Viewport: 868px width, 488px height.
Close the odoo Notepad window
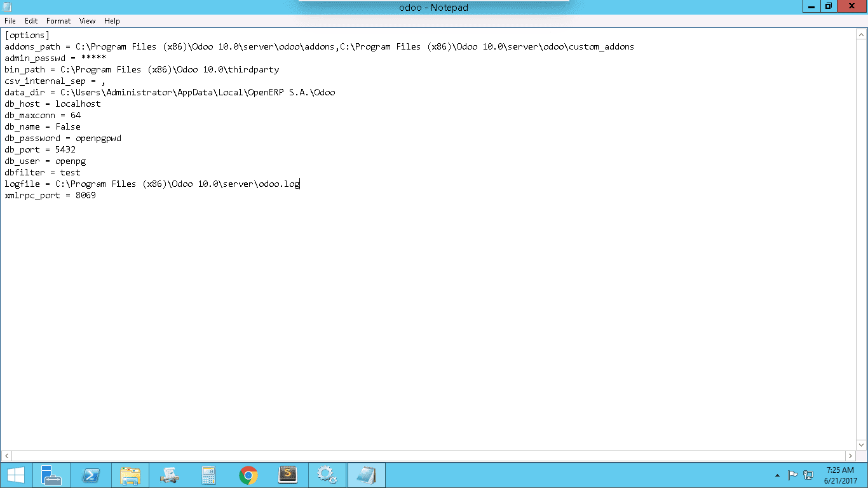tap(851, 6)
